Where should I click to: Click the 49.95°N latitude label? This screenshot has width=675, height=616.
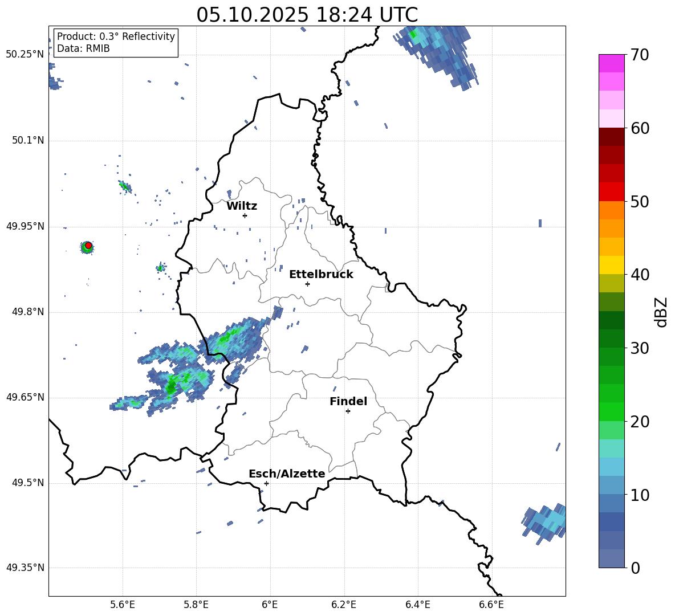pyautogui.click(x=25, y=226)
